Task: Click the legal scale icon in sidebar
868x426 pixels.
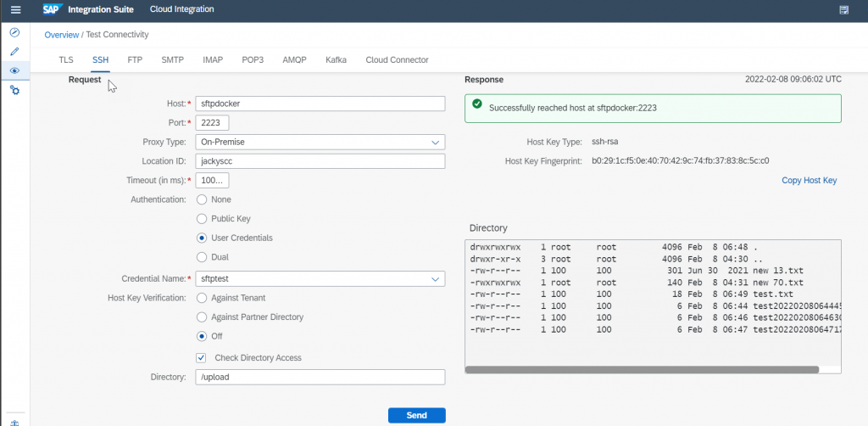Action: point(15,423)
